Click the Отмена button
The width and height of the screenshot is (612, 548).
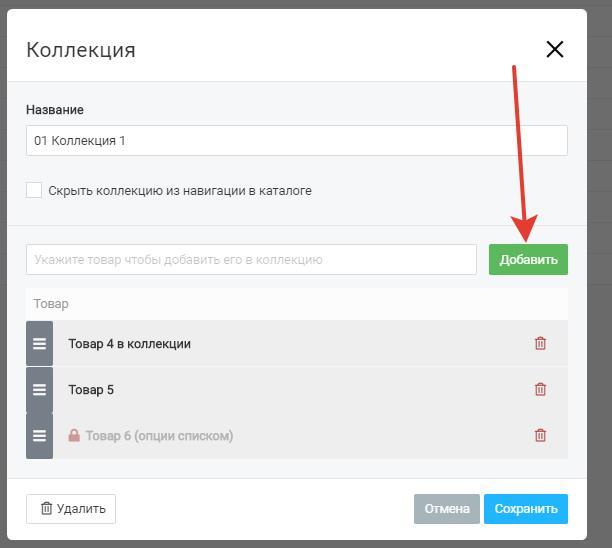click(447, 509)
